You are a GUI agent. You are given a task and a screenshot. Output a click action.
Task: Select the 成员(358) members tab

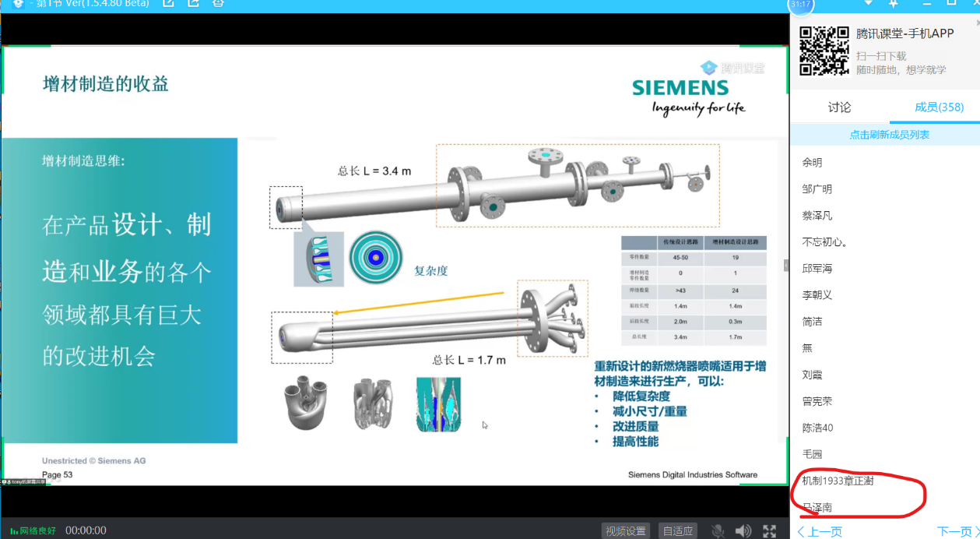tap(939, 107)
